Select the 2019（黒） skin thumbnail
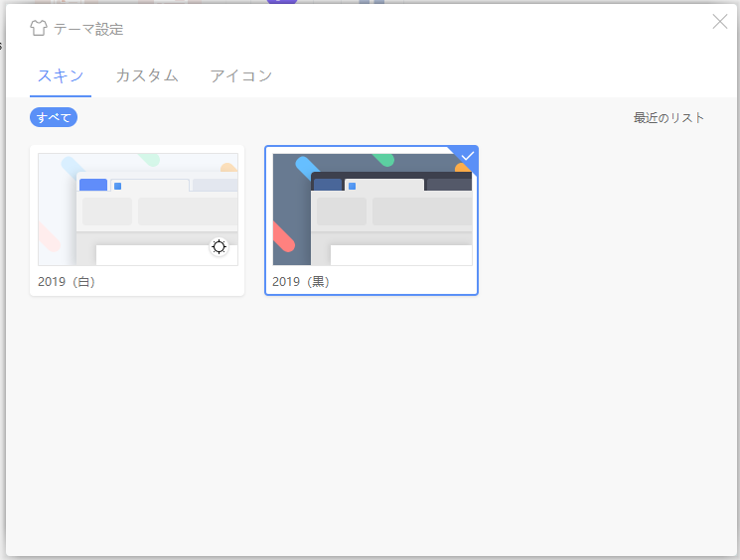The image size is (740, 560). (x=371, y=210)
